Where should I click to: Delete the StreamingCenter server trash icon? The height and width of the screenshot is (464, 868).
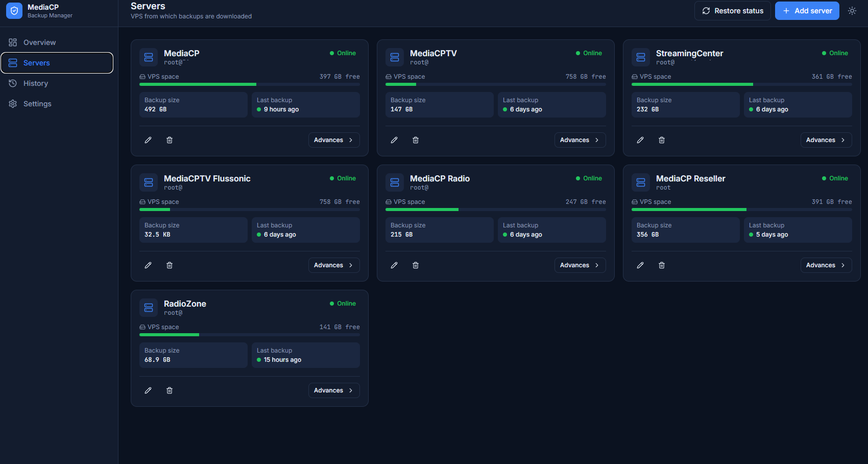click(662, 140)
